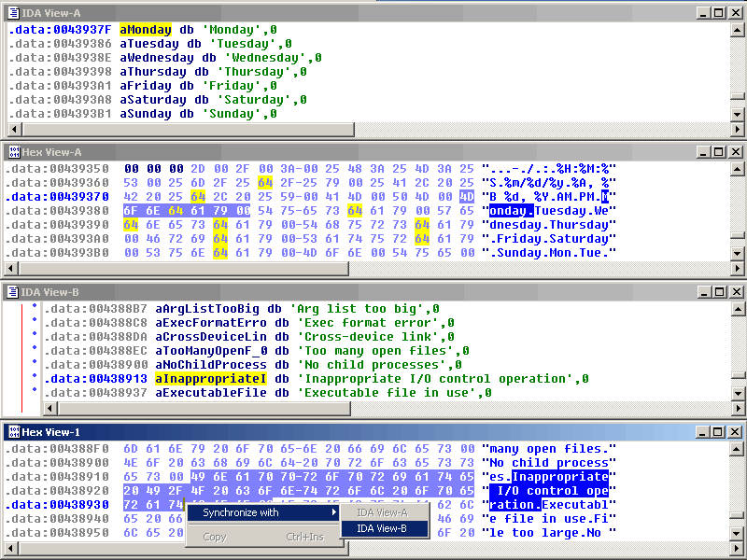Screen dimensions: 747x560
Task: Click the down arrow of IDA View-B vertical scrollbar
Action: (737, 394)
